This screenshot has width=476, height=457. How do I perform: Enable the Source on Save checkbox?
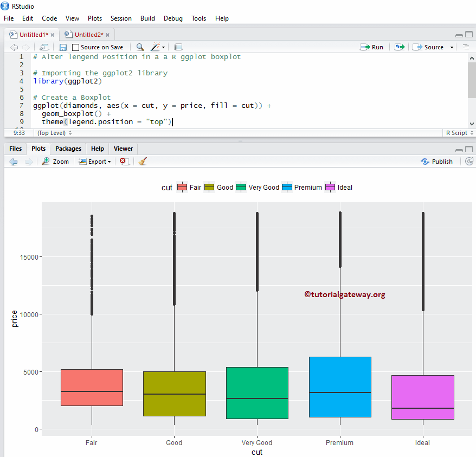pyautogui.click(x=76, y=47)
